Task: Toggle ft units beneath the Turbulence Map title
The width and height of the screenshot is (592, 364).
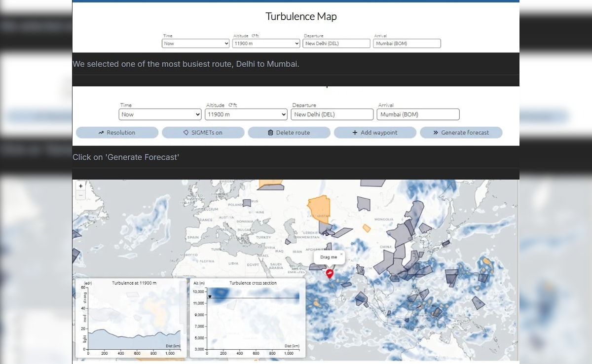Action: tap(255, 36)
